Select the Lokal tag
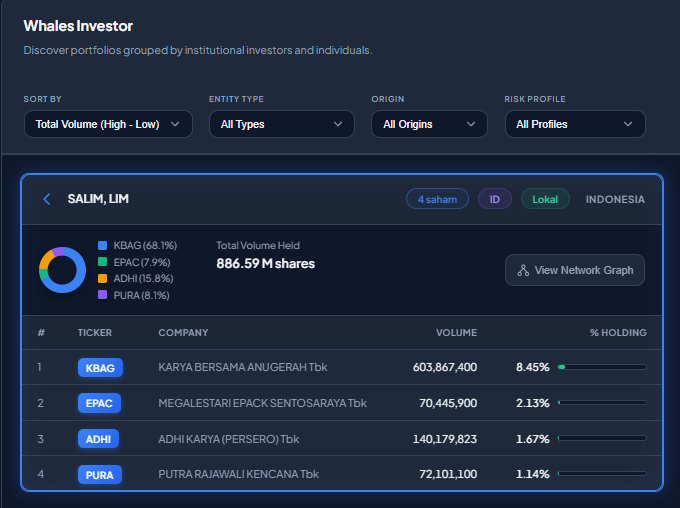Image resolution: width=680 pixels, height=508 pixels. click(x=545, y=199)
